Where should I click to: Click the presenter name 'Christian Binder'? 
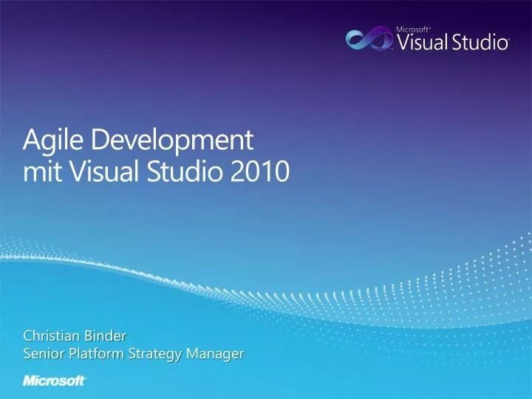(x=75, y=336)
